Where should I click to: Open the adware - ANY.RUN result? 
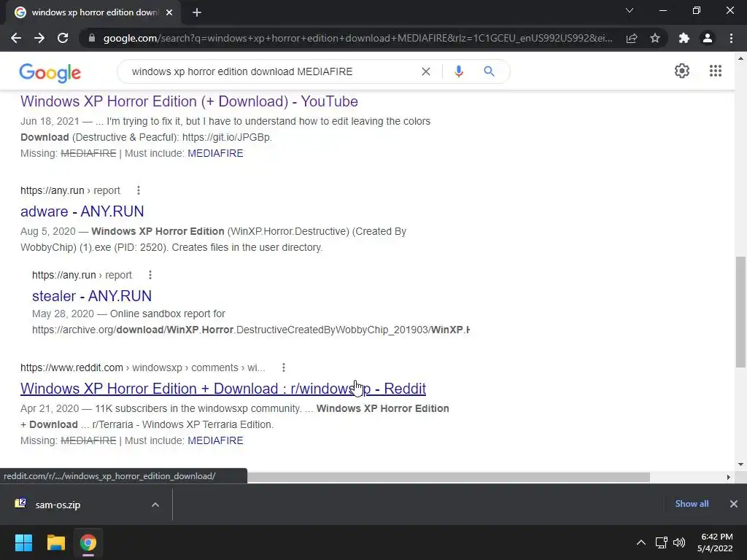click(82, 211)
